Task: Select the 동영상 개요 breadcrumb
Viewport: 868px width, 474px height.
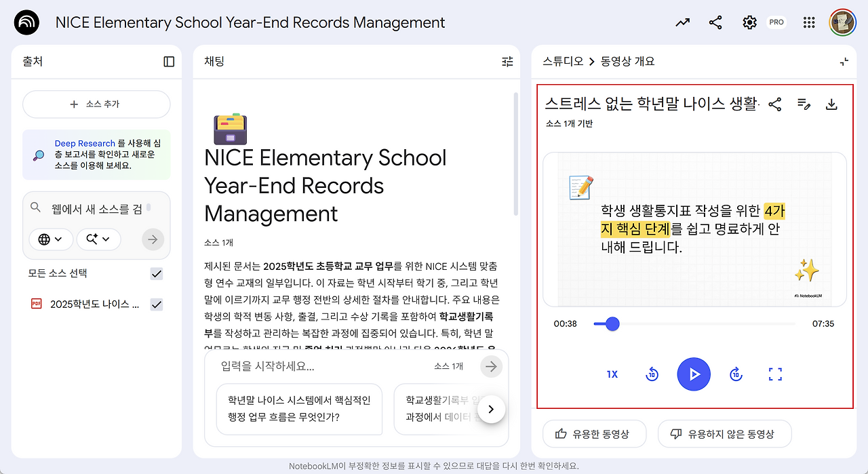Action: tap(627, 62)
